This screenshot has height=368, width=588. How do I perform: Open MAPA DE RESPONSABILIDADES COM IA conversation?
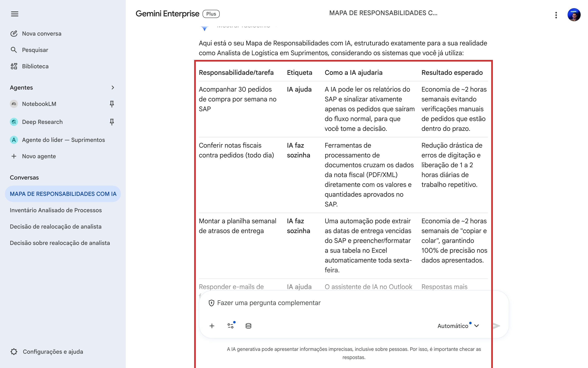click(x=63, y=194)
